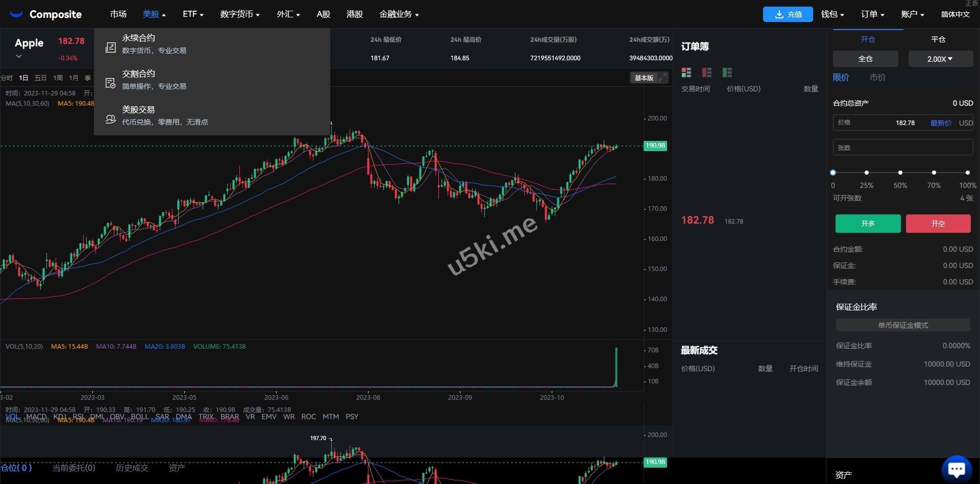Screen dimensions: 980x484
Task: Switch order type to 市价
Action: tap(877, 78)
